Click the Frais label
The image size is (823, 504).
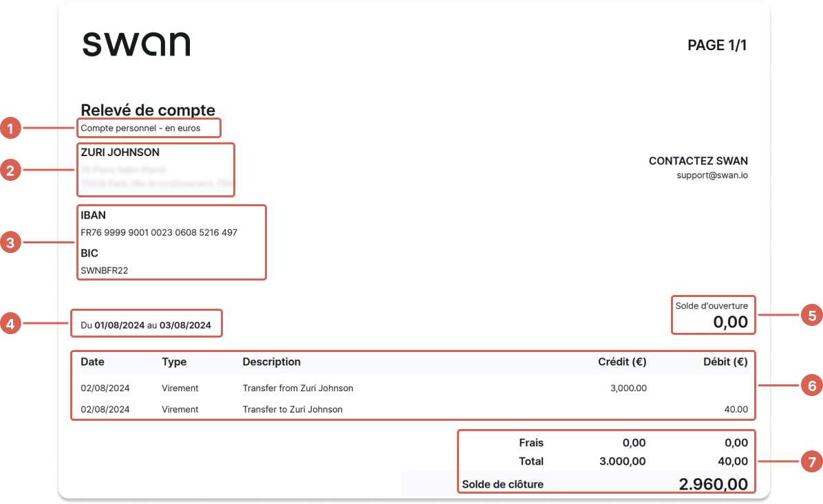coord(531,443)
